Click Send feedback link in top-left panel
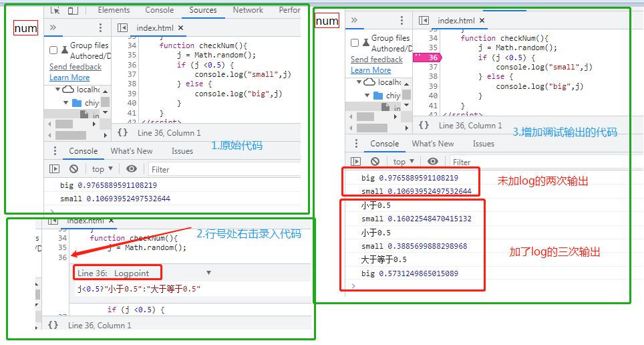644x345 pixels. 75,67
